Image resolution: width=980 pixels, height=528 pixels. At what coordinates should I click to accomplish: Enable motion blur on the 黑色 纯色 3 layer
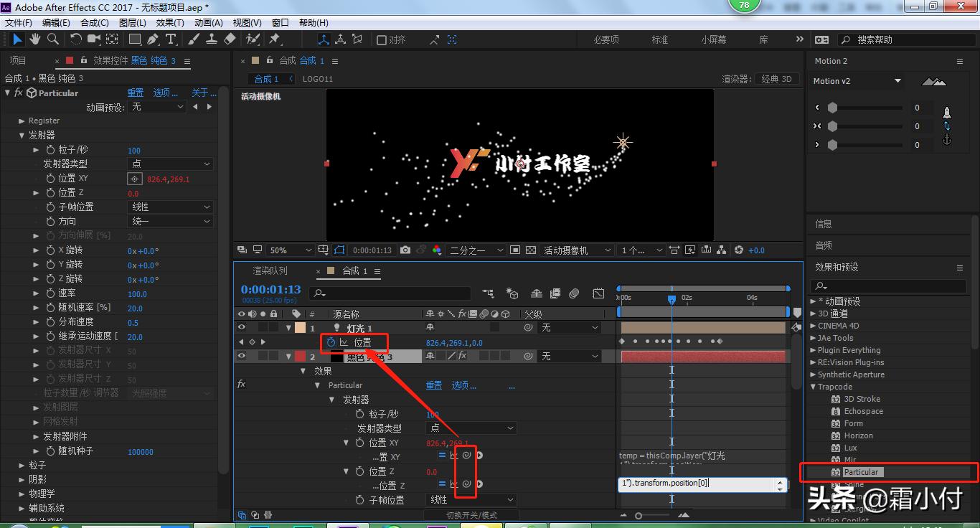(x=484, y=355)
